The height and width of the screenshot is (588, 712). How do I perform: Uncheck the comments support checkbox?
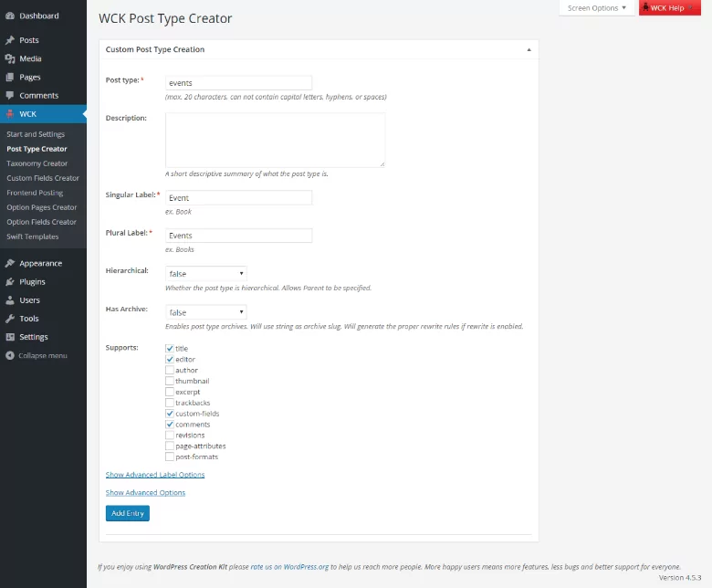coord(170,425)
